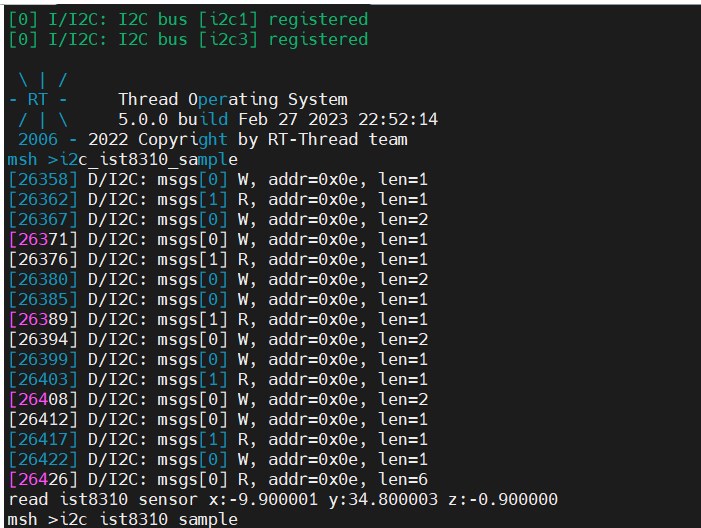Click the log line with timestamp [26371]
The height and width of the screenshot is (528, 701).
[218, 240]
